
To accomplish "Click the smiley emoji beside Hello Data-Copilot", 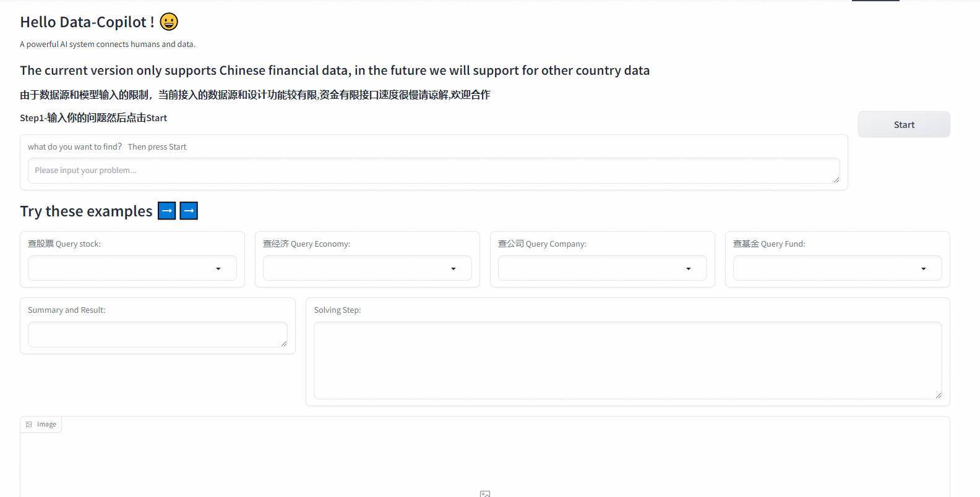I will pyautogui.click(x=169, y=22).
